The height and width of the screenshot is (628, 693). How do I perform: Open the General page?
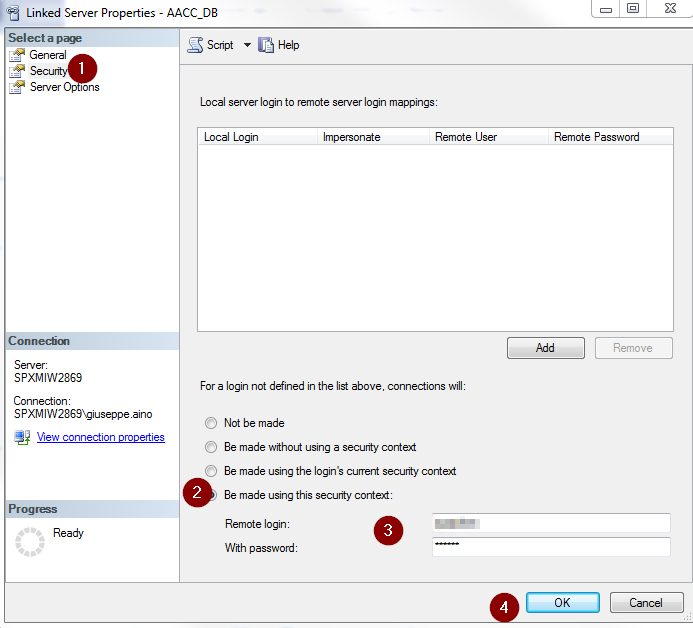[48, 55]
